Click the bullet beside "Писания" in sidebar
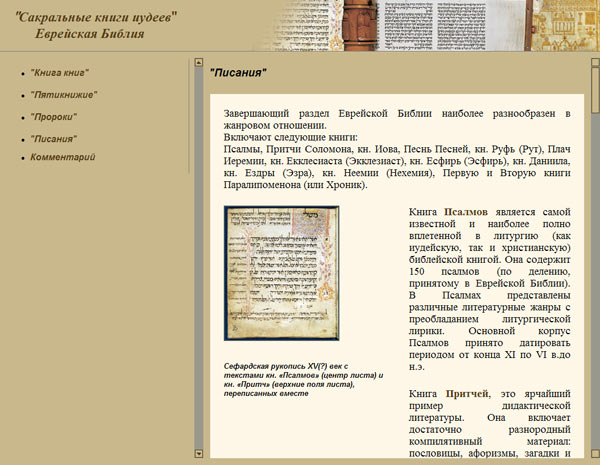This screenshot has width=600, height=465. pos(22,139)
